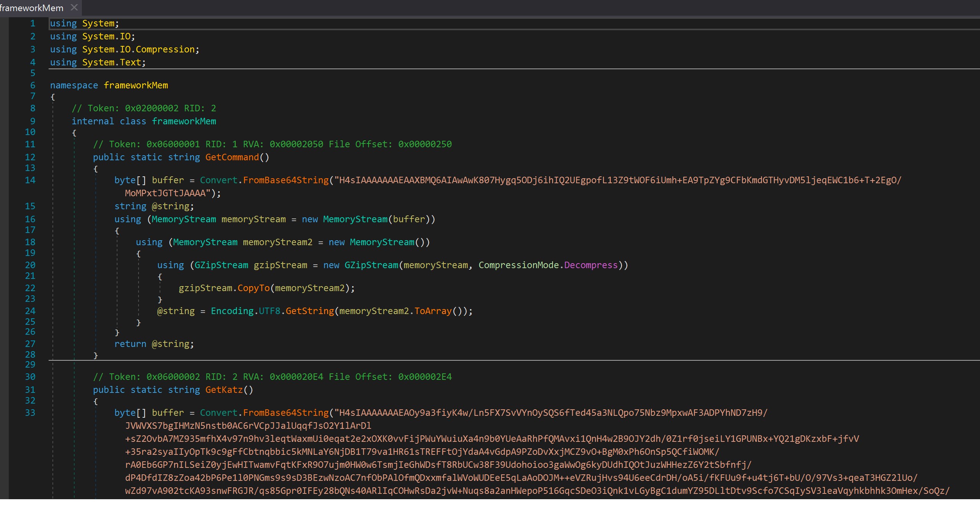Click Convert in line 14
980x508 pixels.
pyautogui.click(x=219, y=180)
